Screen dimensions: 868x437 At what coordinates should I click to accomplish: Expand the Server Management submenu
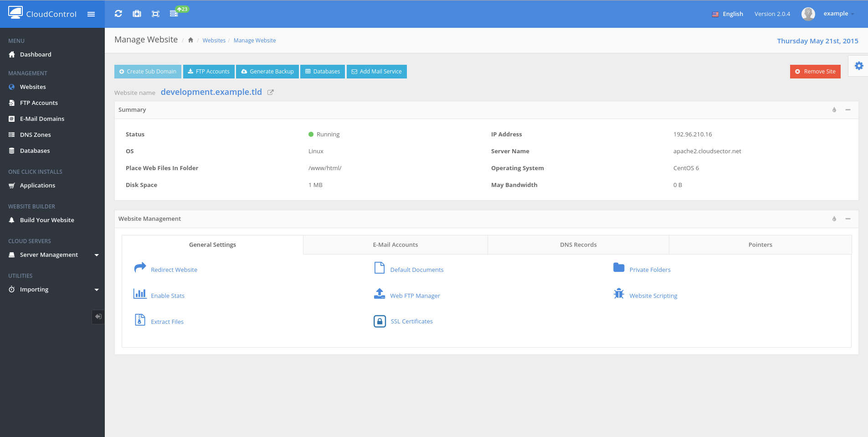[x=97, y=255]
